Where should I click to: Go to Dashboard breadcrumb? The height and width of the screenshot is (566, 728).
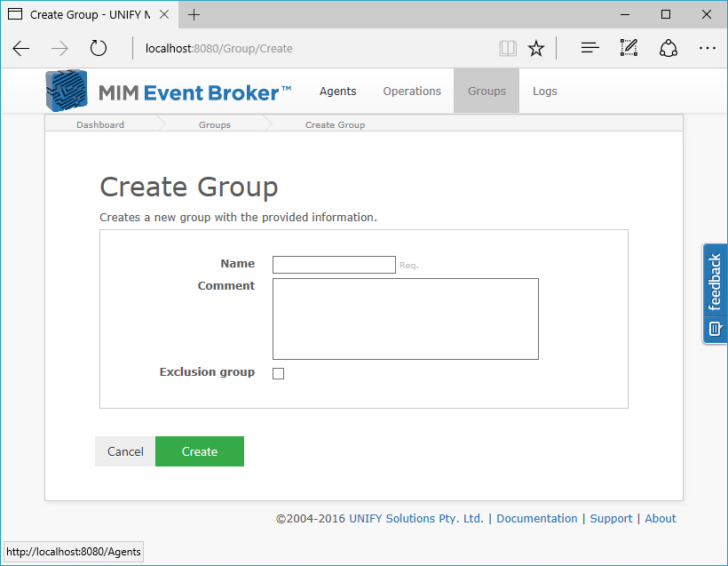point(100,124)
